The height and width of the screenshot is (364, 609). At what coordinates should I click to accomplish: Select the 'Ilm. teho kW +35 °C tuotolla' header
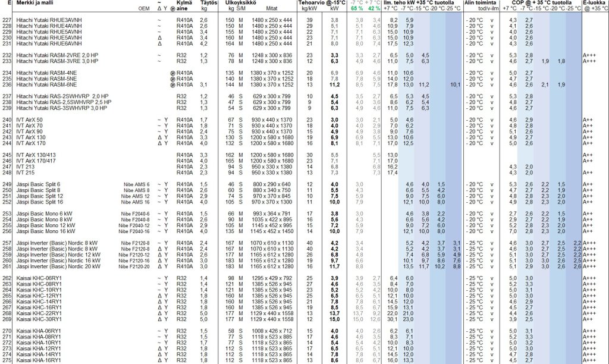coord(419,3)
